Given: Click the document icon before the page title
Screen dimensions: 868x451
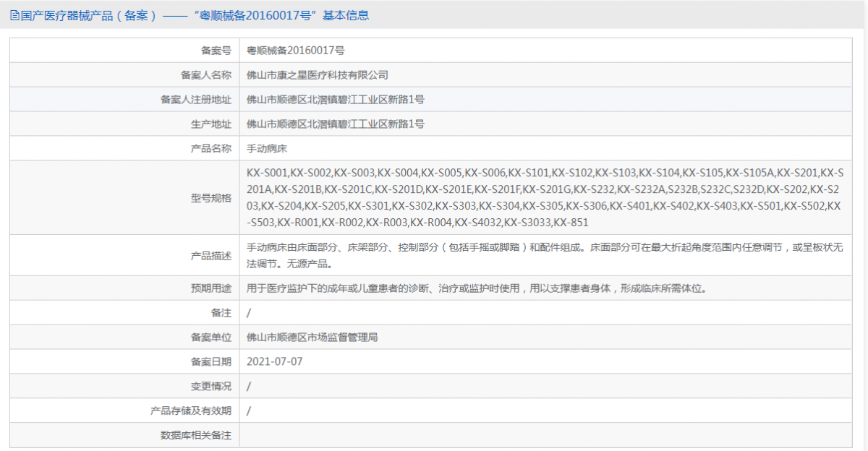Looking at the screenshot, I should pyautogui.click(x=14, y=14).
